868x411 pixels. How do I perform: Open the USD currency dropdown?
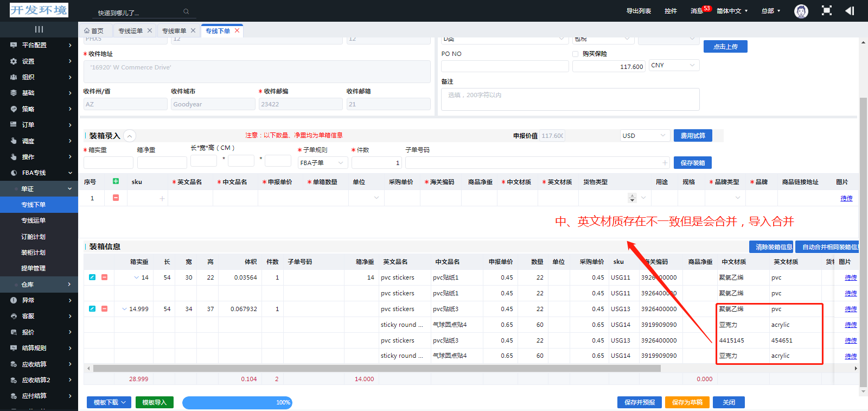[644, 136]
